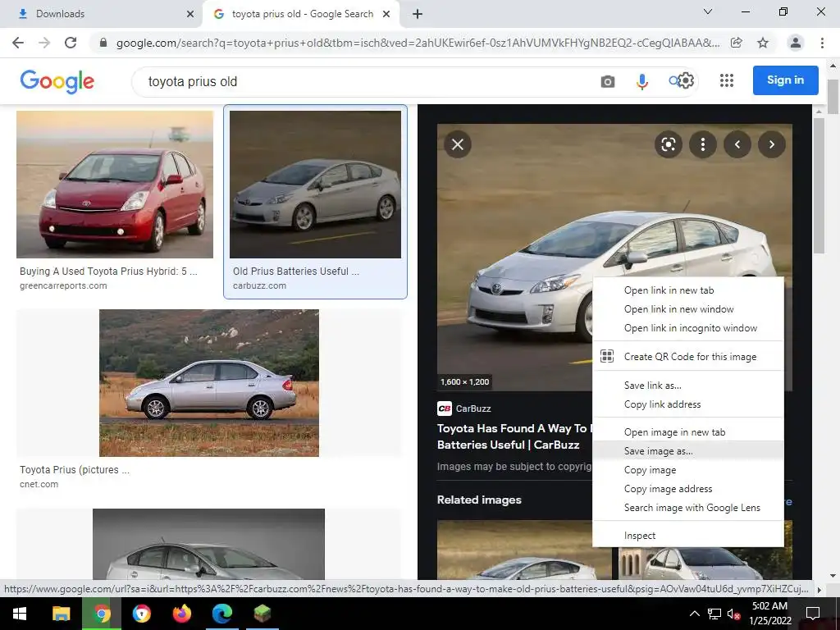This screenshot has height=630, width=840.
Task: Open Toyota Has Found A Way headline link
Action: click(514, 436)
